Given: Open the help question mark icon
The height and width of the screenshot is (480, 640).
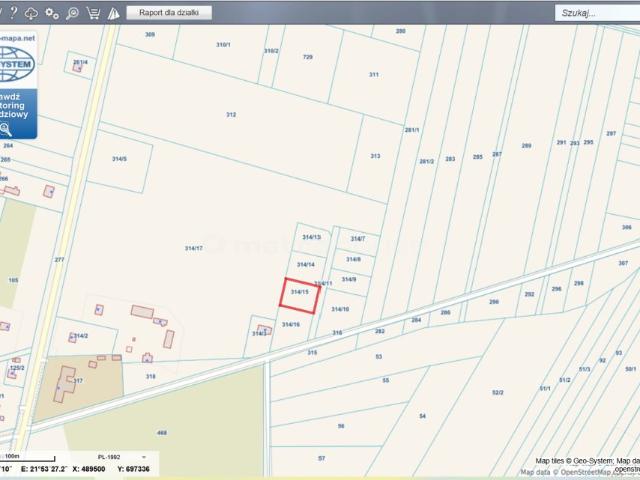Looking at the screenshot, I should tap(13, 12).
